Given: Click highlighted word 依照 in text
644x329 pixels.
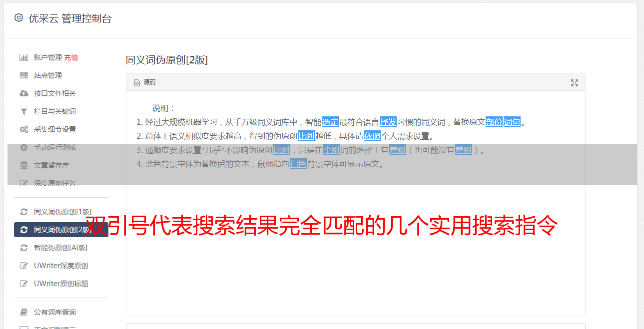Looking at the screenshot, I should tap(372, 136).
